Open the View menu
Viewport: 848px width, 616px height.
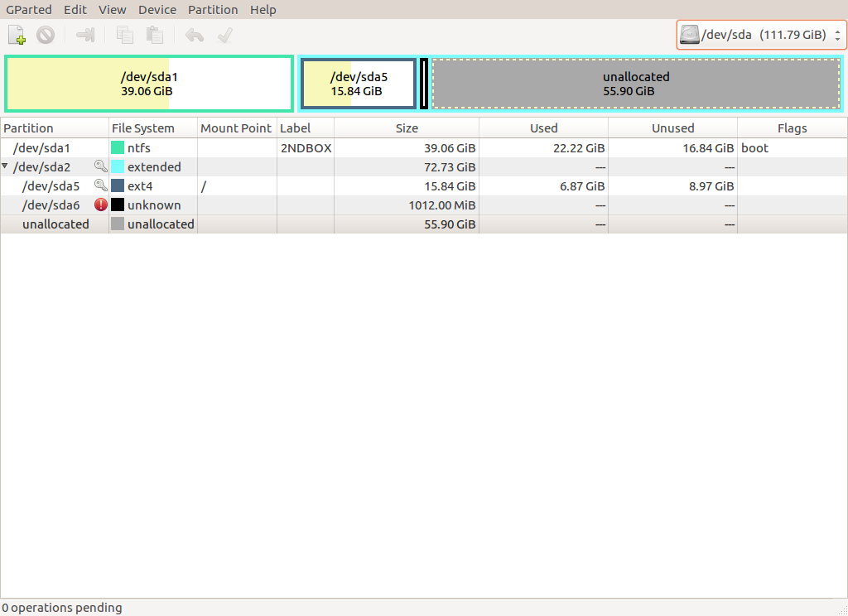tap(113, 10)
